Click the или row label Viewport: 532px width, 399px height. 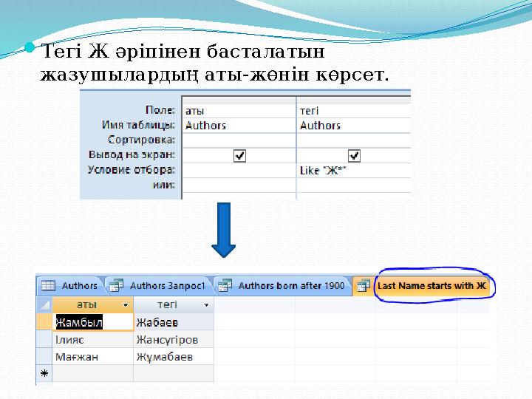coord(164,185)
